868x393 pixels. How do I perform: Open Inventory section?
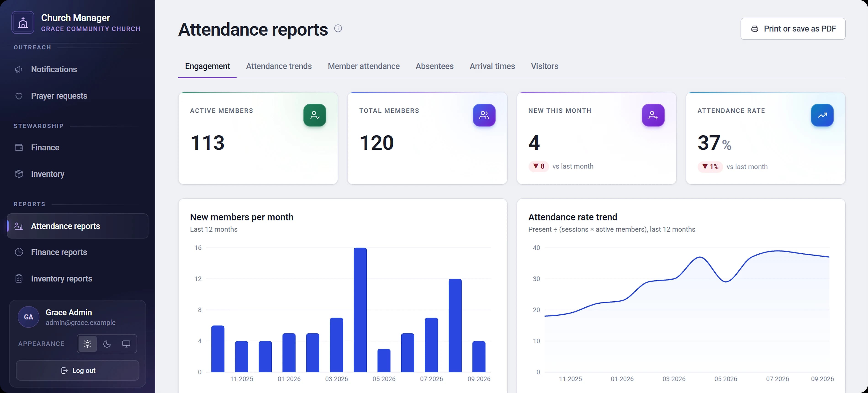(x=77, y=174)
